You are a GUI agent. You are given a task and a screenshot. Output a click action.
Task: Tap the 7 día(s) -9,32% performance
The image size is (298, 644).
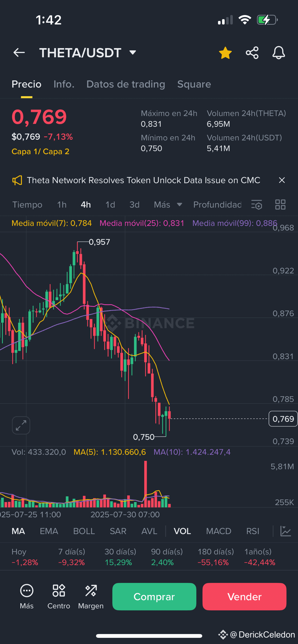click(x=72, y=557)
